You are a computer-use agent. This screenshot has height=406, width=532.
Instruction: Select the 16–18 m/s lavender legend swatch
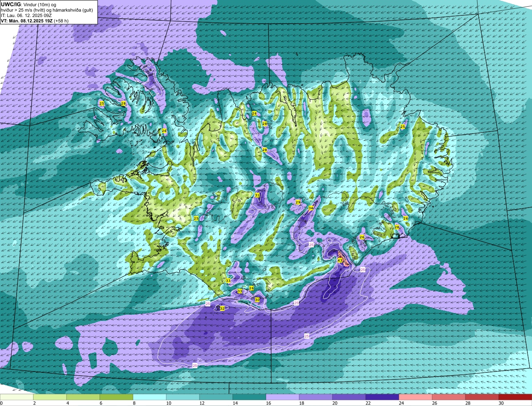283,397
